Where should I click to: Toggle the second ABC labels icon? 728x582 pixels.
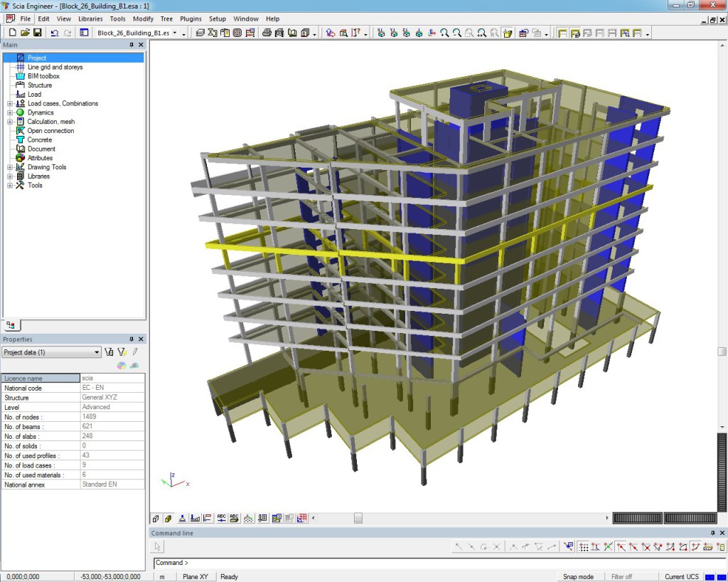tap(234, 519)
